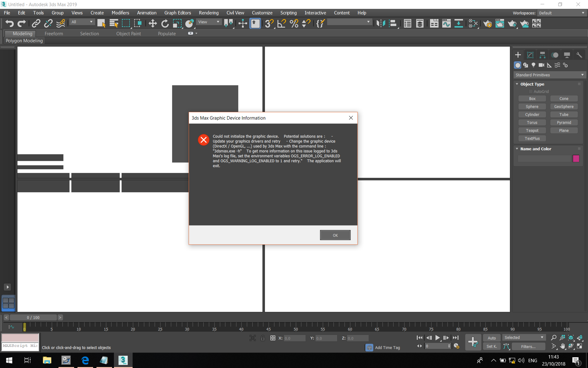Click the Redo arrow in main toolbar
This screenshot has height=368, width=588.
click(x=22, y=23)
